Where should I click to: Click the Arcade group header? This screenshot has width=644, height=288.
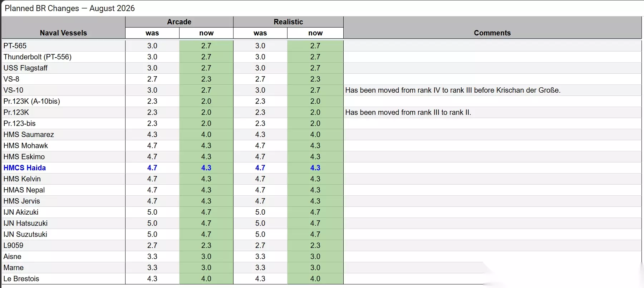(179, 22)
